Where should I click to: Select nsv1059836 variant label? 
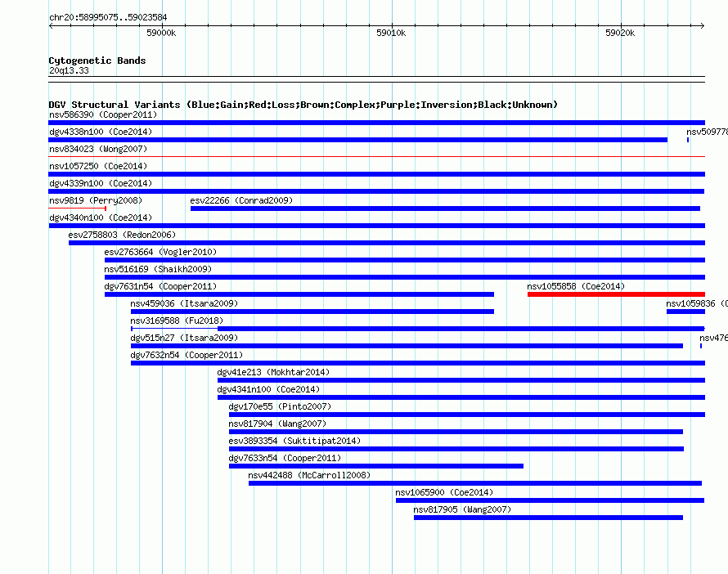(697, 303)
